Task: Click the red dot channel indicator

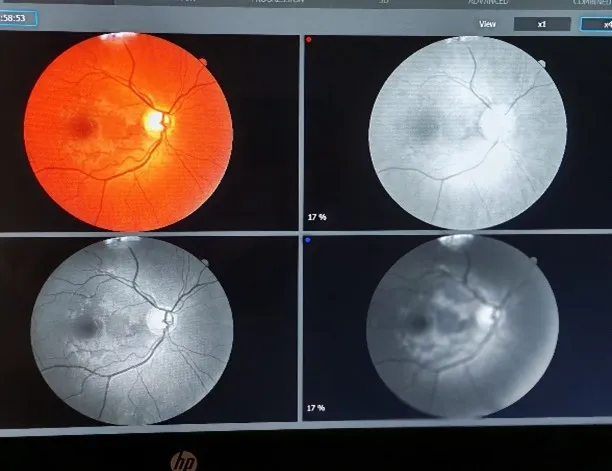Action: (x=311, y=41)
